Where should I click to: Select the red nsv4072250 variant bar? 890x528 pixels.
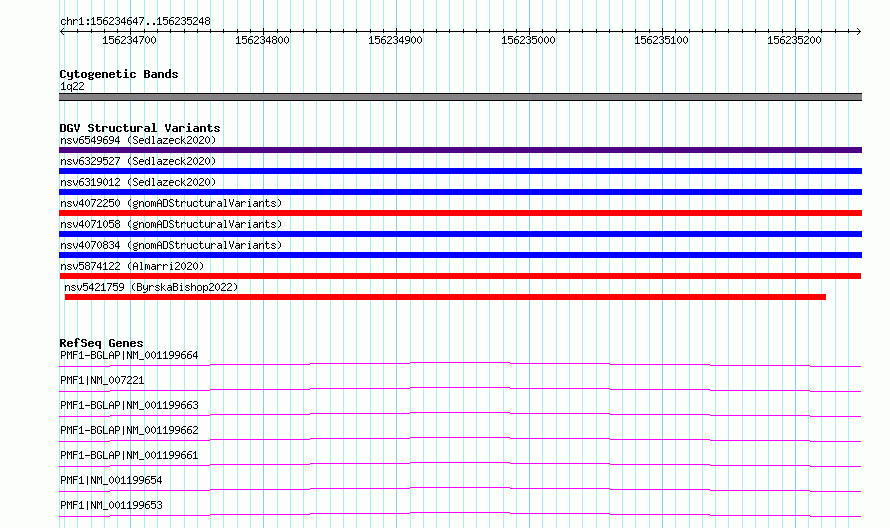(x=460, y=213)
